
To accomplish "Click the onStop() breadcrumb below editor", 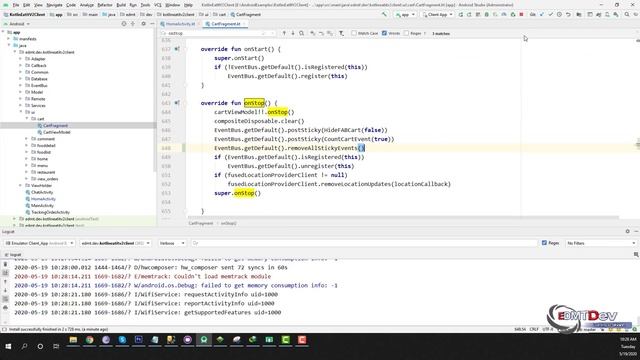I will (x=229, y=223).
